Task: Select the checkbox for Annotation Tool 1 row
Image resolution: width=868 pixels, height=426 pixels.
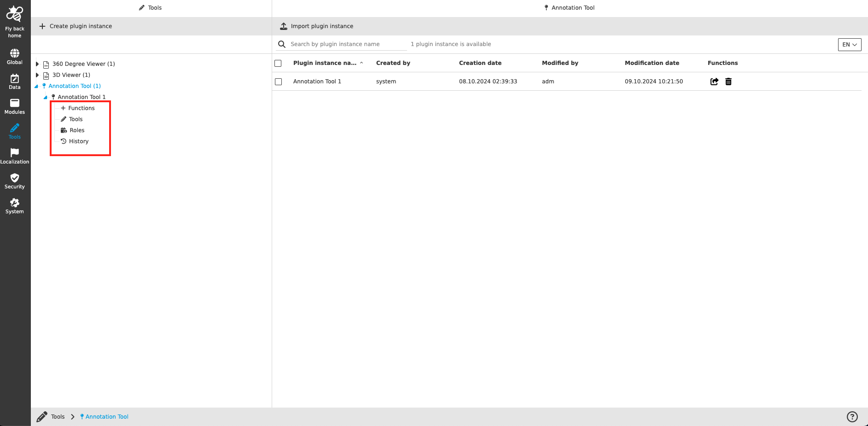Action: 278,82
